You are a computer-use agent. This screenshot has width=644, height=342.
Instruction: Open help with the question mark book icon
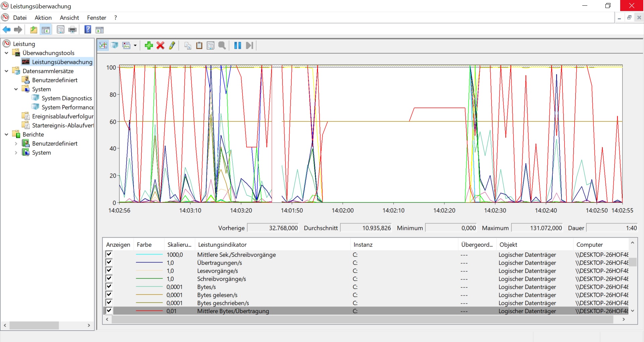pyautogui.click(x=88, y=30)
